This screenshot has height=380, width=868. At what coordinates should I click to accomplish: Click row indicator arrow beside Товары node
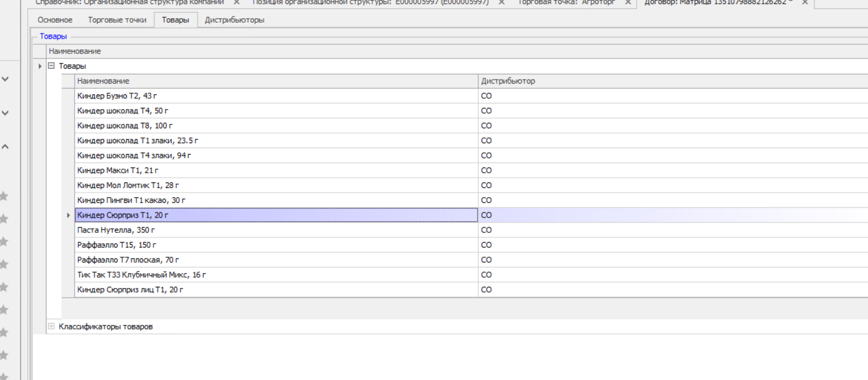(x=40, y=66)
